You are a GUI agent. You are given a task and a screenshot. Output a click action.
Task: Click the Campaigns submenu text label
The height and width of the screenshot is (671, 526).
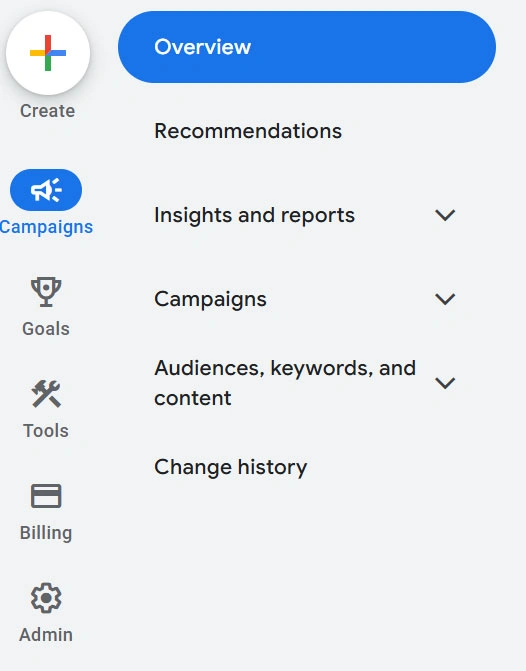[x=210, y=299]
